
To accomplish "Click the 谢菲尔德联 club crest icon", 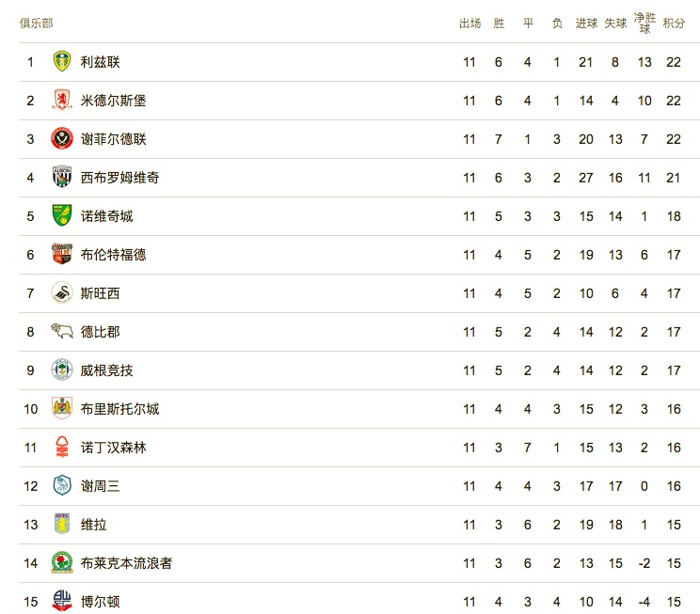I will pos(62,139).
